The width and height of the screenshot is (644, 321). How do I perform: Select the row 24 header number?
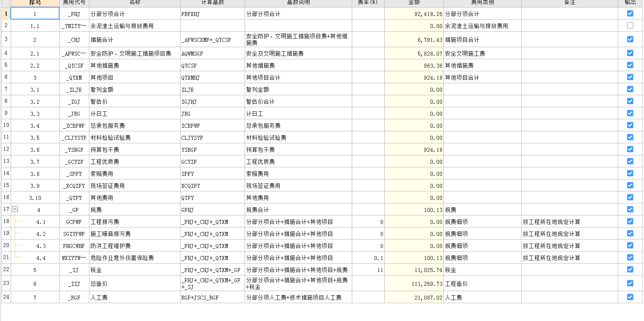click(x=6, y=297)
